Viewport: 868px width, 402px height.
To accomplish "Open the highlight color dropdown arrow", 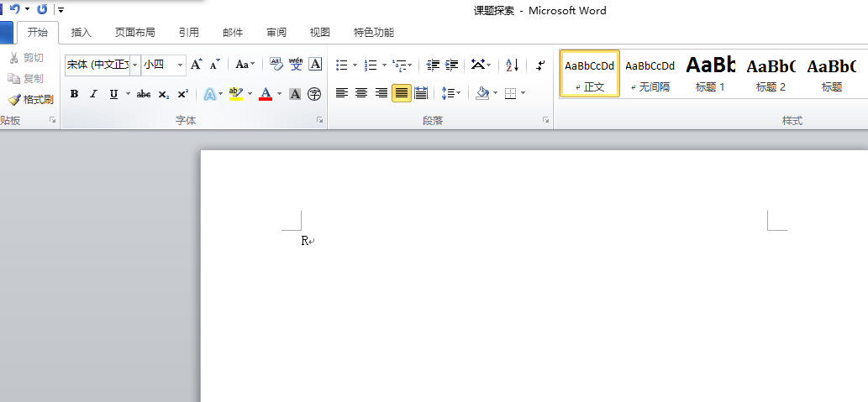I will click(250, 94).
